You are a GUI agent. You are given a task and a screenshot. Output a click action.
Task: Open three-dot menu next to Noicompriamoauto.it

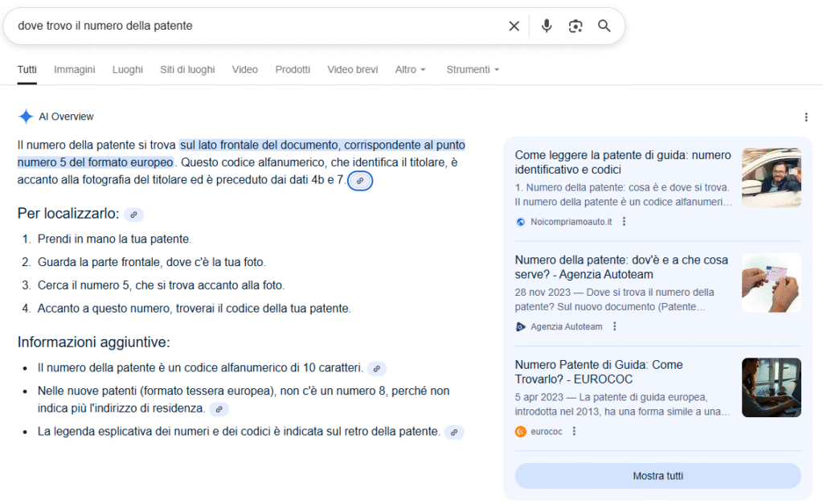coord(624,222)
